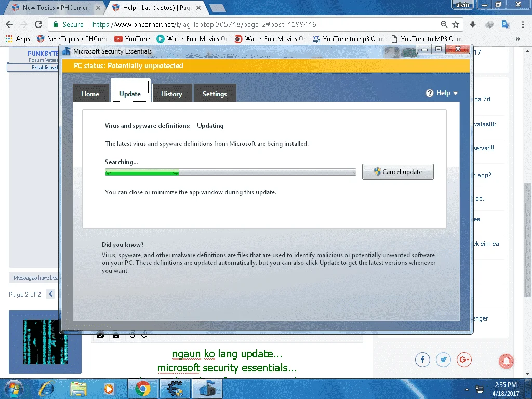Show hidden system tray icons

(467, 389)
